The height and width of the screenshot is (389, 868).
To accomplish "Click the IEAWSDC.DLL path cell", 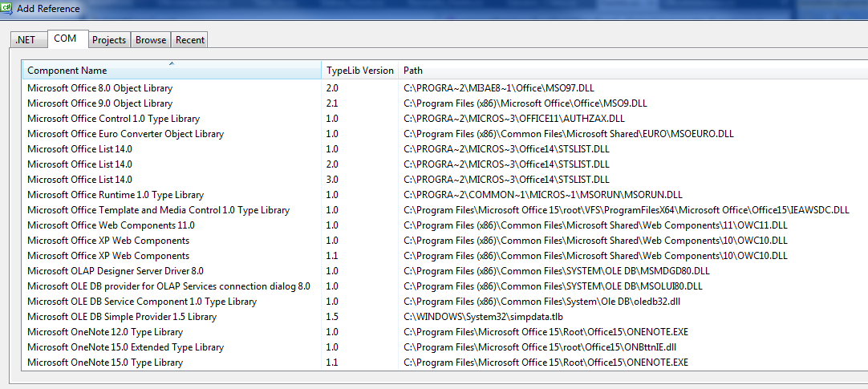I will pos(626,210).
